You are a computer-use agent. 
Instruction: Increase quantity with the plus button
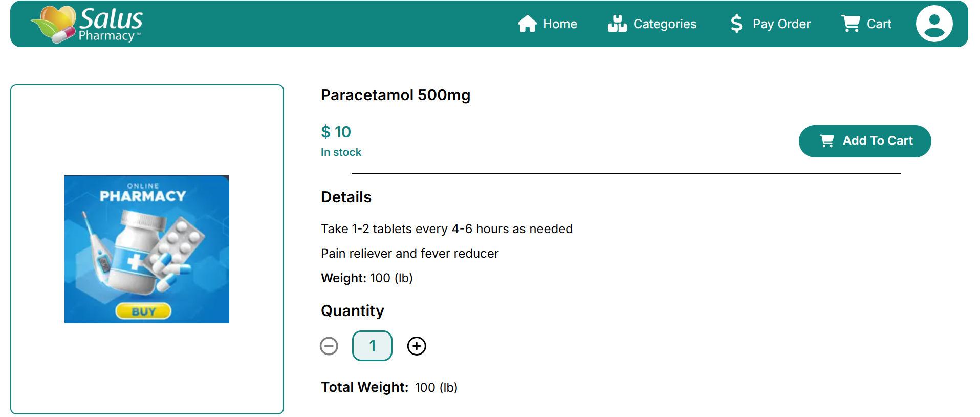pos(417,346)
